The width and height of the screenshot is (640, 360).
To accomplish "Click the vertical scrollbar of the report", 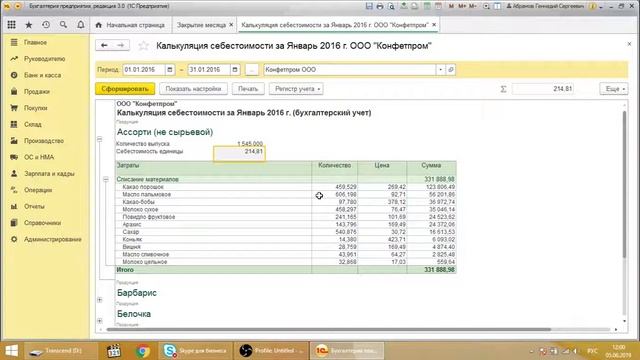I will 624,184.
